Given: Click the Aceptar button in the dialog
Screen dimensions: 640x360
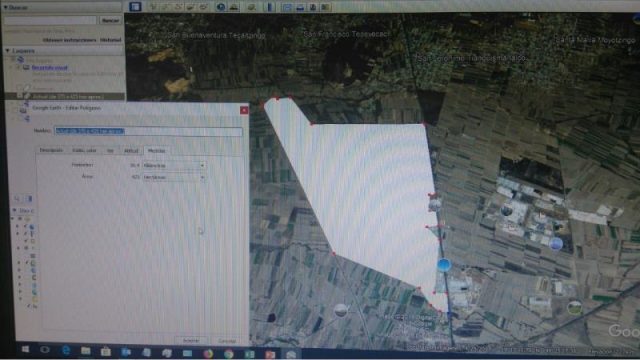Looking at the screenshot, I should coord(191,340).
